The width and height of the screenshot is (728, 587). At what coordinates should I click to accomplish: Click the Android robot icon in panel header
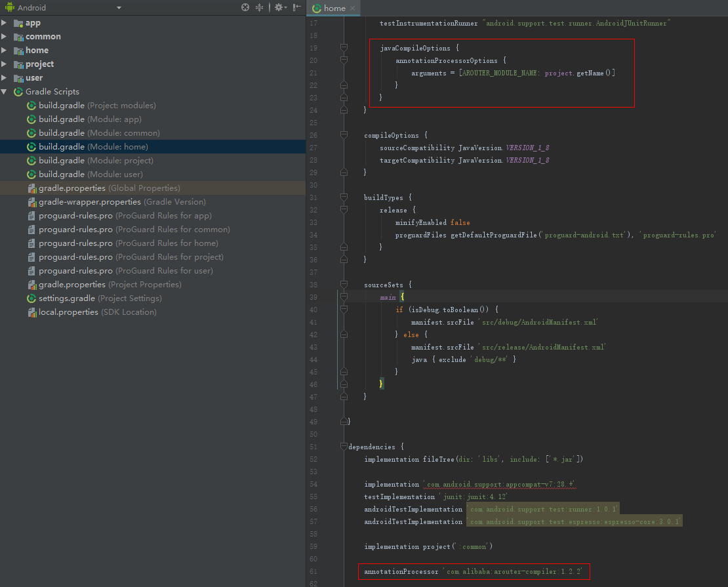point(9,8)
